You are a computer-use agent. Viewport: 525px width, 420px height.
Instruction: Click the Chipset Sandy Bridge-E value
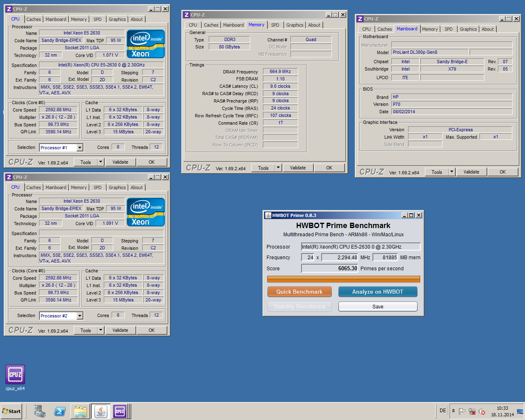pos(452,62)
